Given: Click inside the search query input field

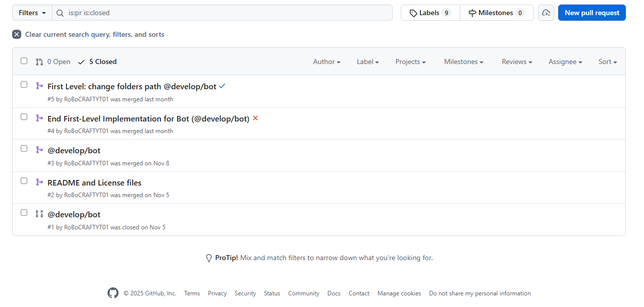Looking at the screenshot, I should click(202, 13).
